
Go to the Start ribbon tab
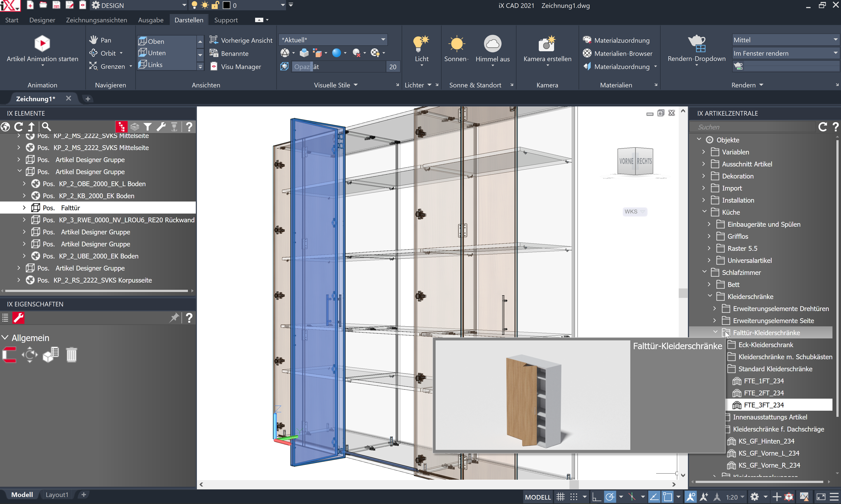tap(12, 20)
